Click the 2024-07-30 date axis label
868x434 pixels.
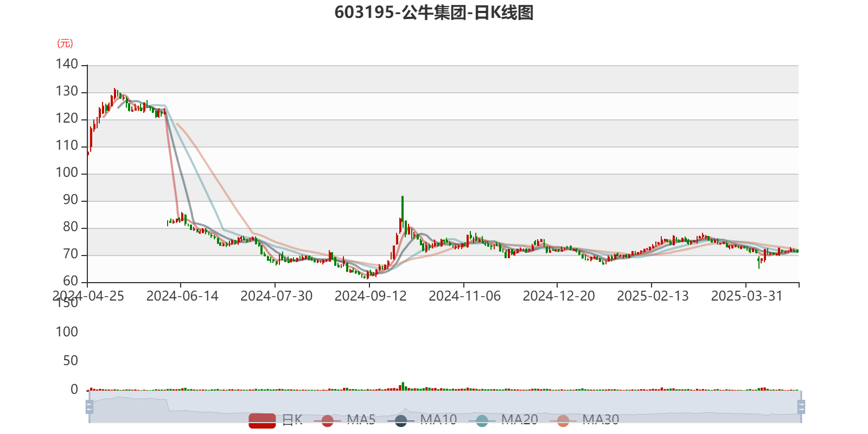point(277,296)
